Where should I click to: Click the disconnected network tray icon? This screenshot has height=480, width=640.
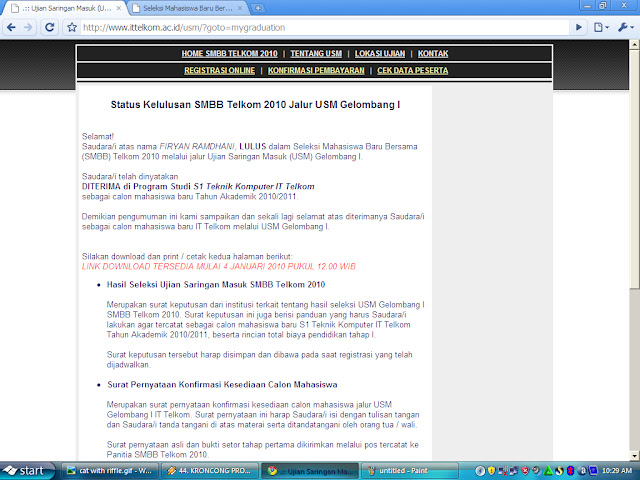point(503,471)
